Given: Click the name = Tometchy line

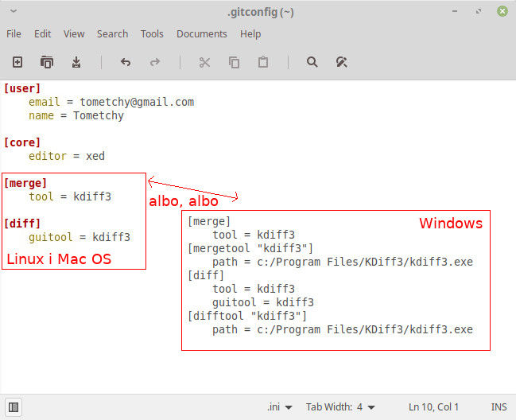Looking at the screenshot, I should tap(76, 115).
